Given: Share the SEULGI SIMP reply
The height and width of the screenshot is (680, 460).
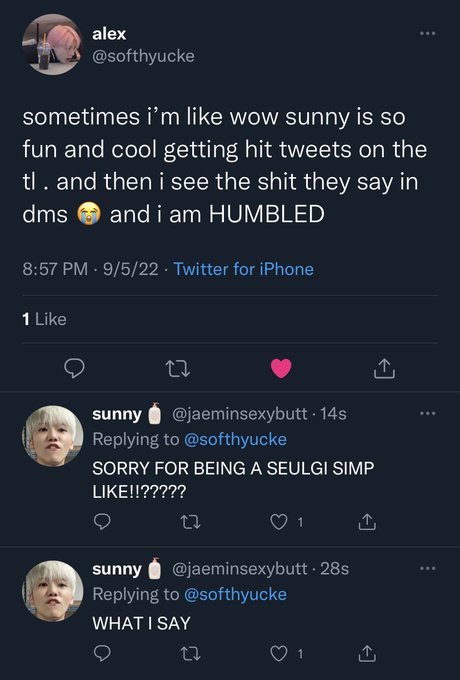Looking at the screenshot, I should click(x=367, y=522).
